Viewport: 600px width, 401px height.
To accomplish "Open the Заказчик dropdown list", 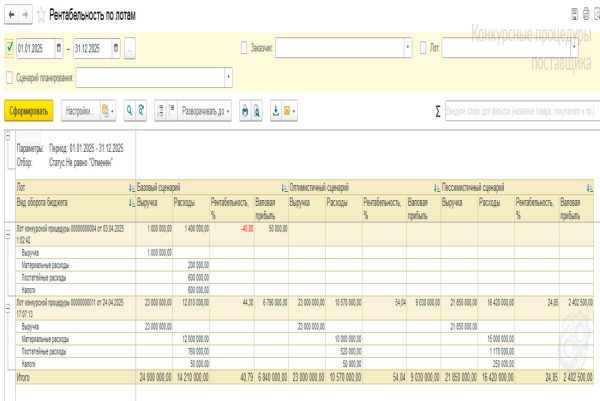I will pyautogui.click(x=407, y=47).
